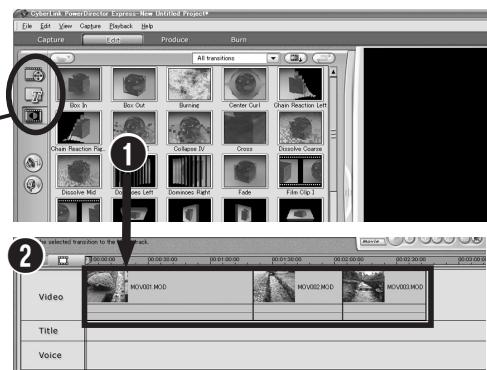Viewport: 487px width, 370px height.
Task: Click the 00:00:30:00 mark on timeline ruler
Action: click(x=163, y=259)
